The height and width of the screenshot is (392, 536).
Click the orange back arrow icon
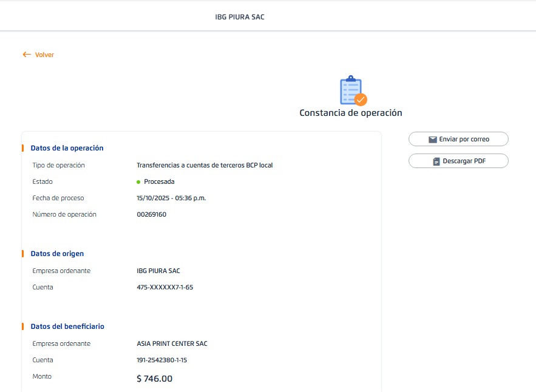pos(27,55)
